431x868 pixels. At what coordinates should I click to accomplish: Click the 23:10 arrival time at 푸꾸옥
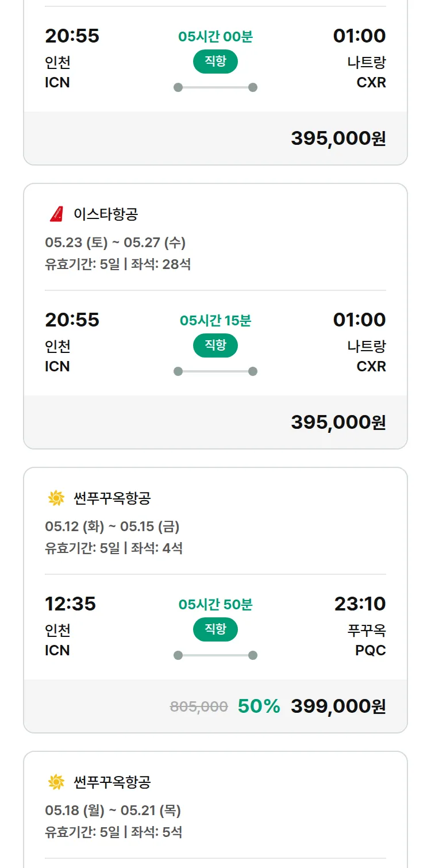click(x=360, y=604)
